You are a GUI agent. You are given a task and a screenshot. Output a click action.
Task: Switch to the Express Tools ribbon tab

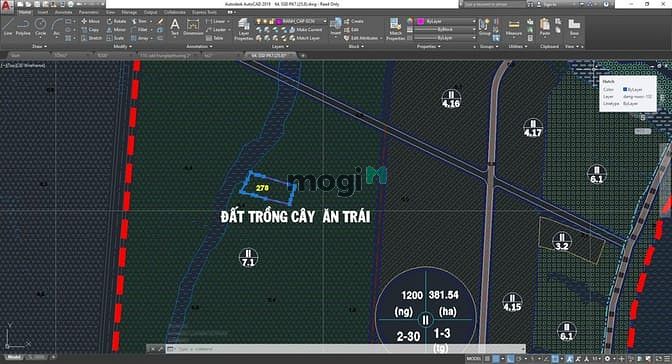204,12
